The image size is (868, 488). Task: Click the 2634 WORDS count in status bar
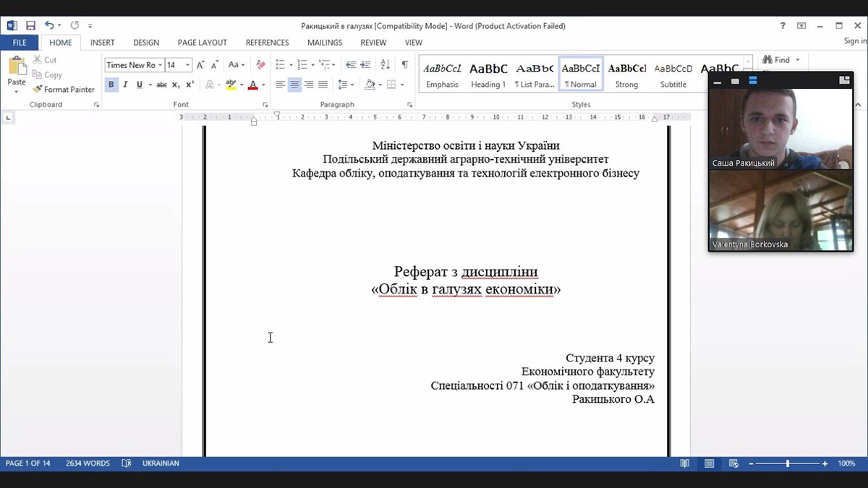tap(88, 463)
